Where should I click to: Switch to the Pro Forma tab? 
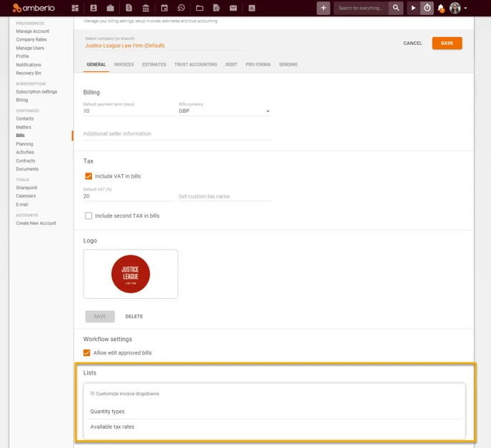(258, 64)
